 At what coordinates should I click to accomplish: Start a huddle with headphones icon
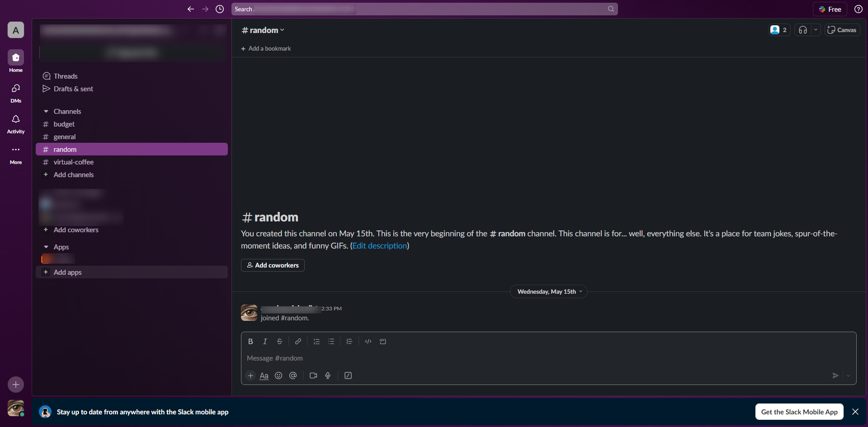(803, 30)
